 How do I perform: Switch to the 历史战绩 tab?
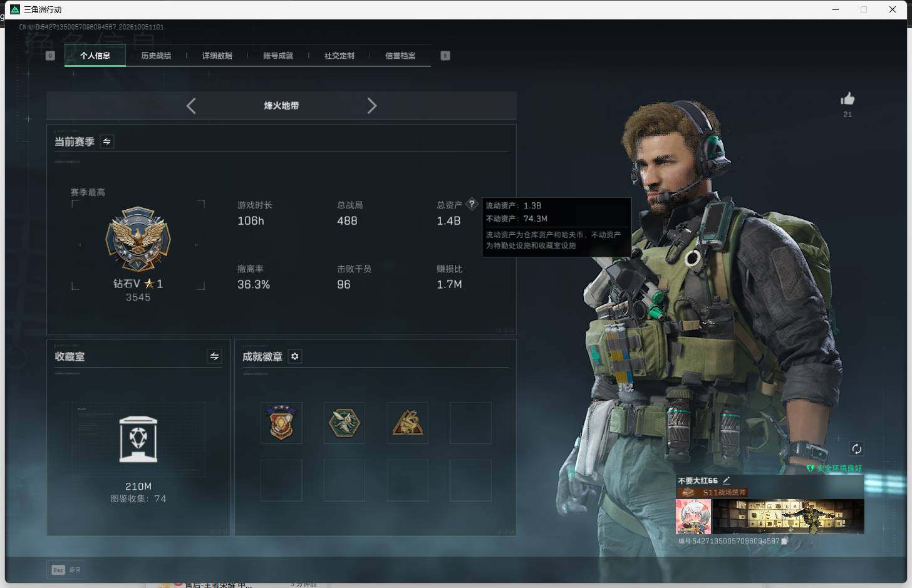tap(156, 56)
